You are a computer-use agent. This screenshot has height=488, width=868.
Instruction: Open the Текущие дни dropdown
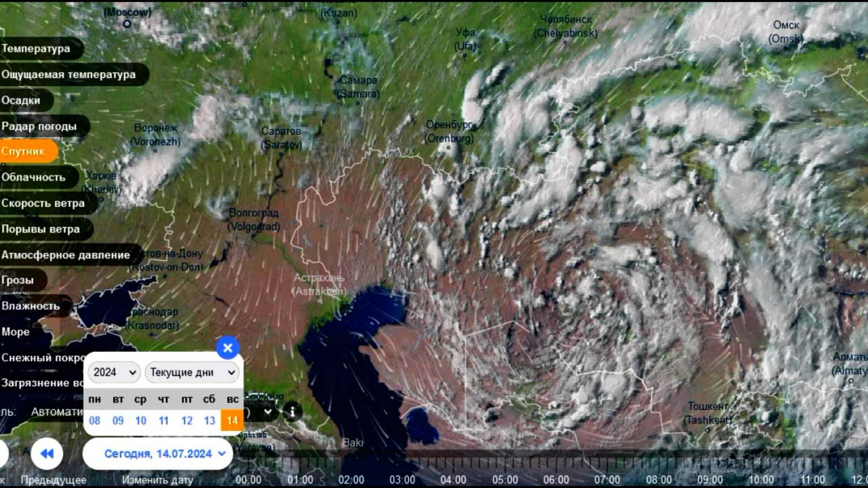192,372
